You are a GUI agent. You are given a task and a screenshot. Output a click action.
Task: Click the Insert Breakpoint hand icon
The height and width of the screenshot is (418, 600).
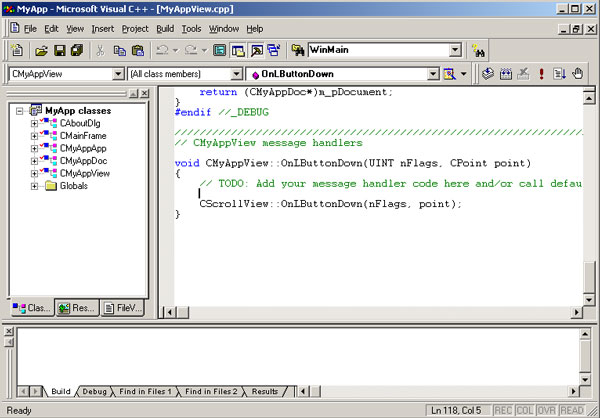coord(578,73)
